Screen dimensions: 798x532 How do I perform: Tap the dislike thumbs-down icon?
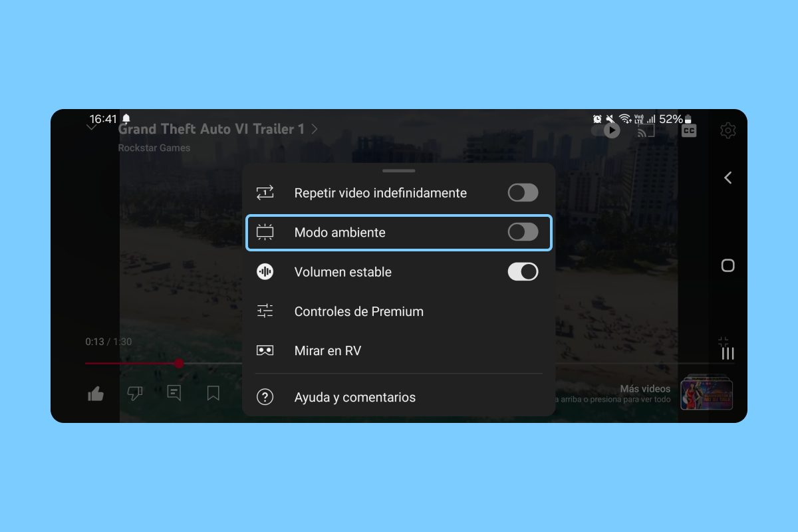135,394
